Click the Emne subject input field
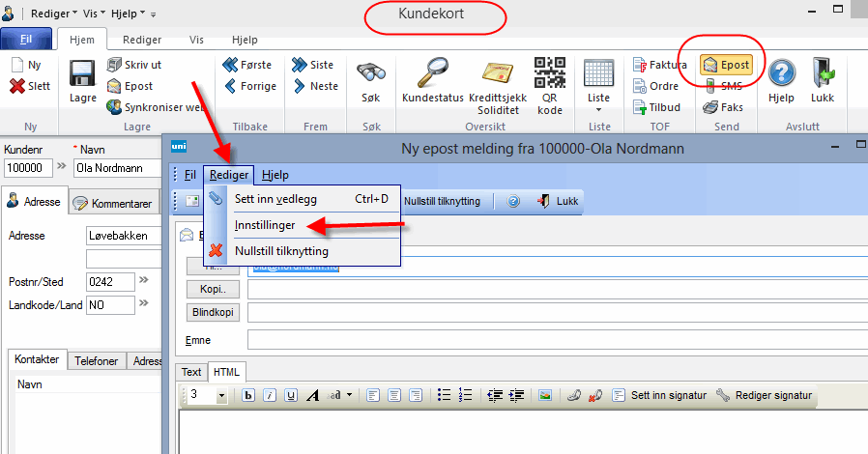Viewport: 868px width, 454px height. [x=556, y=340]
